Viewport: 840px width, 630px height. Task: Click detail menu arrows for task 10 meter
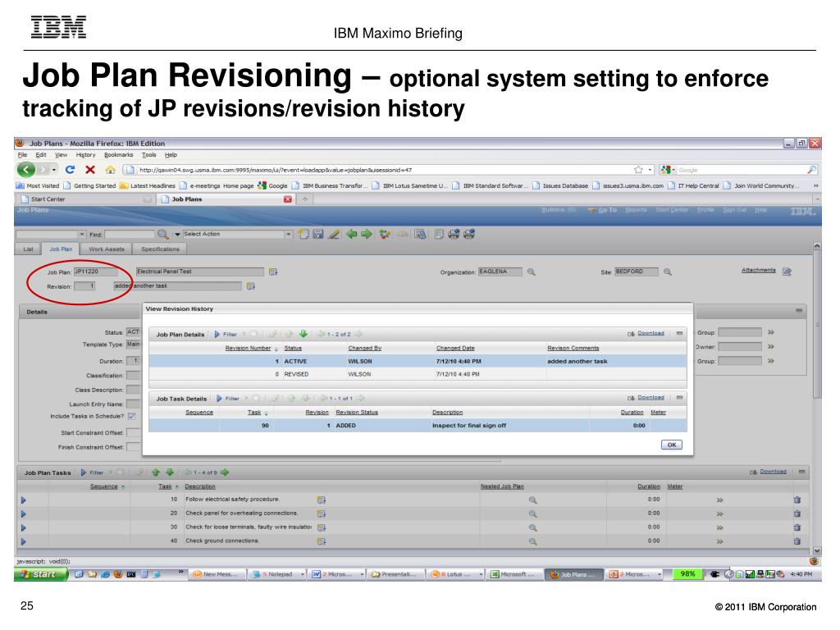coord(720,500)
